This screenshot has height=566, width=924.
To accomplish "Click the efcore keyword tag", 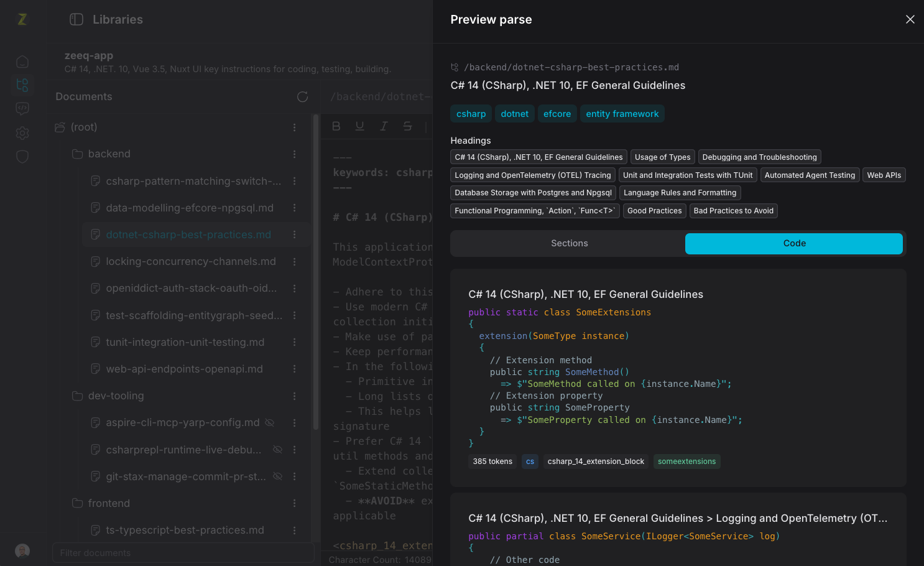I will (x=557, y=114).
